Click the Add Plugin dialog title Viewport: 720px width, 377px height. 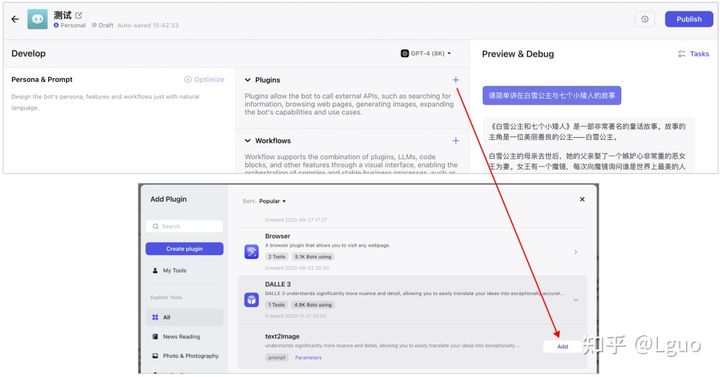click(x=169, y=199)
